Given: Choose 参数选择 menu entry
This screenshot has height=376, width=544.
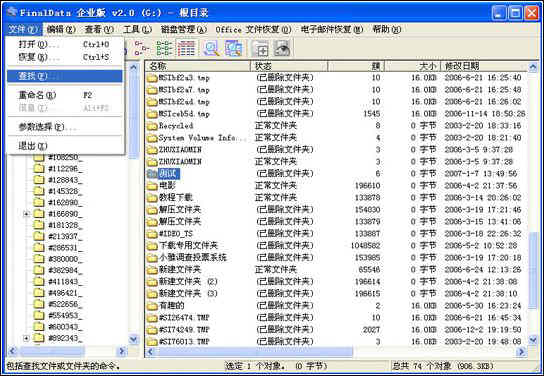Looking at the screenshot, I should point(65,127).
